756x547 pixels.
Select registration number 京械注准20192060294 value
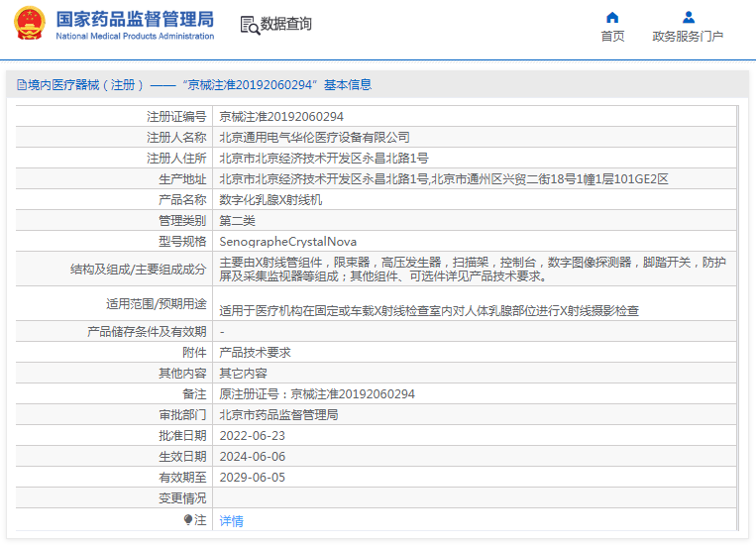[x=281, y=117]
